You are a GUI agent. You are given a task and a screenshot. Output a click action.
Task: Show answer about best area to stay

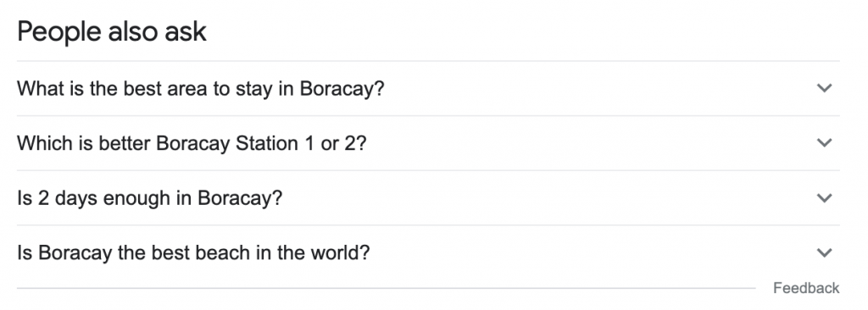coord(428,88)
